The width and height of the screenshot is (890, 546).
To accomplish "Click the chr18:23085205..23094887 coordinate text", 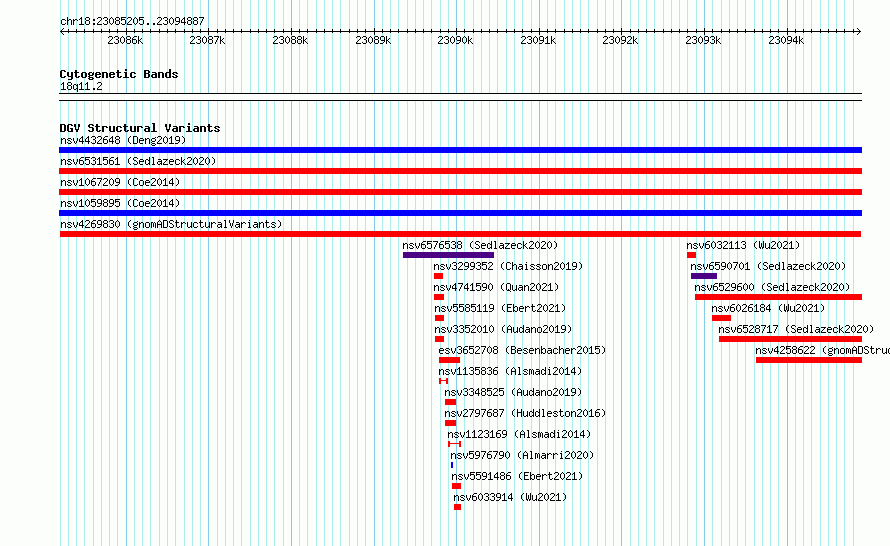I will click(x=132, y=21).
